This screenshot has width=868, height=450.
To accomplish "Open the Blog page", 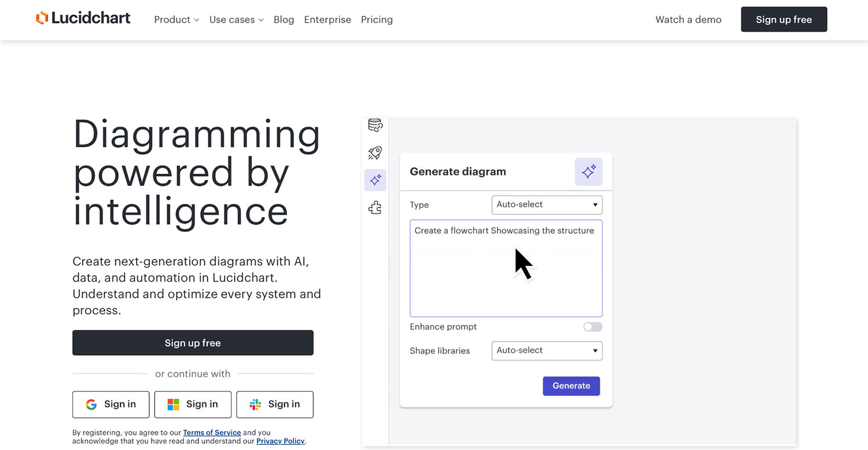I will pyautogui.click(x=284, y=19).
